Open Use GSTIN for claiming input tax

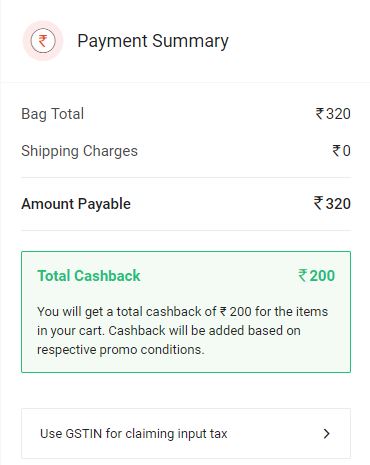click(x=186, y=433)
